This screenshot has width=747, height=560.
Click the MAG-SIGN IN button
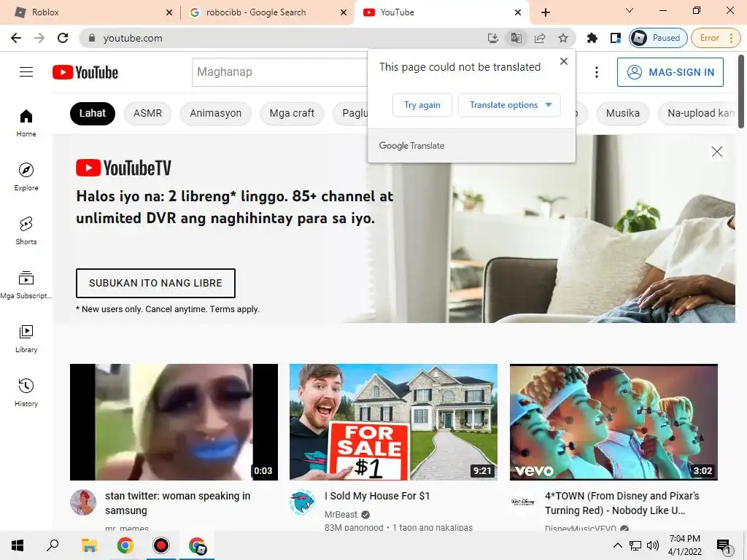pos(670,72)
